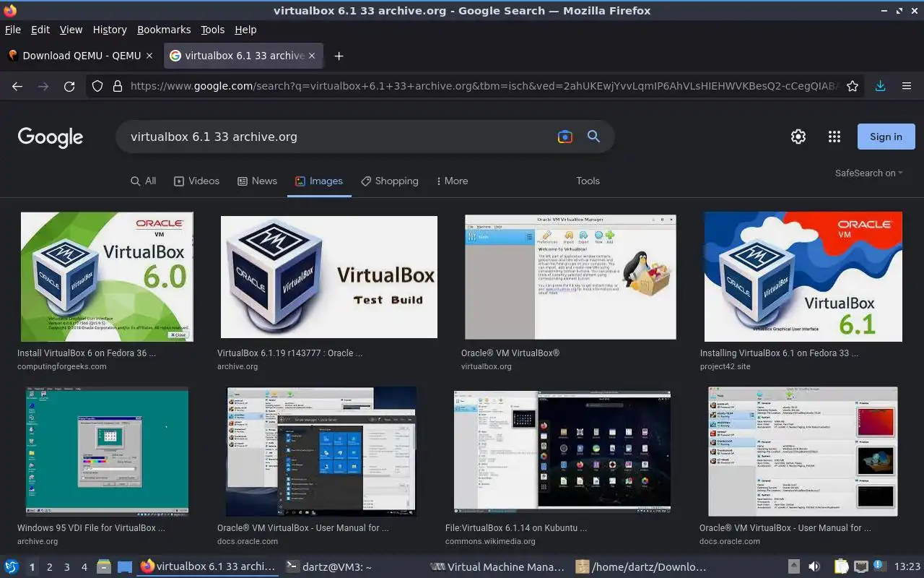The width and height of the screenshot is (924, 578).
Task: Select the Images results tab
Action: [x=319, y=181]
